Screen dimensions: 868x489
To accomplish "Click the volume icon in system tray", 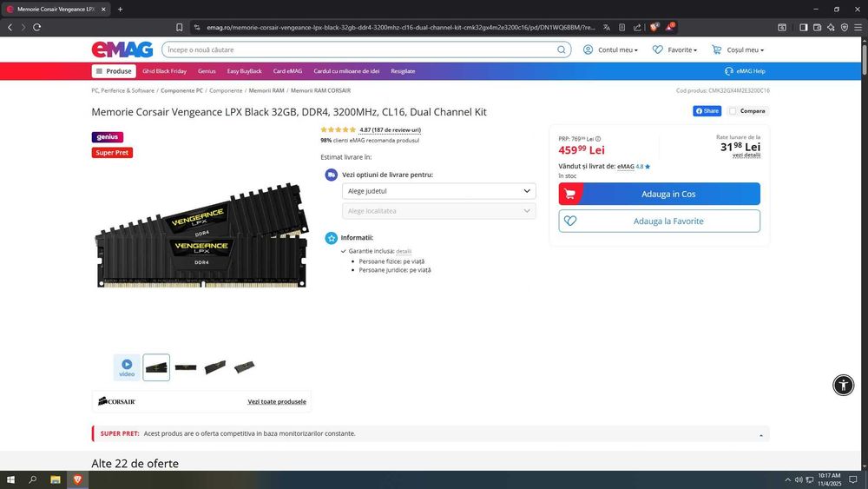I will (x=799, y=479).
